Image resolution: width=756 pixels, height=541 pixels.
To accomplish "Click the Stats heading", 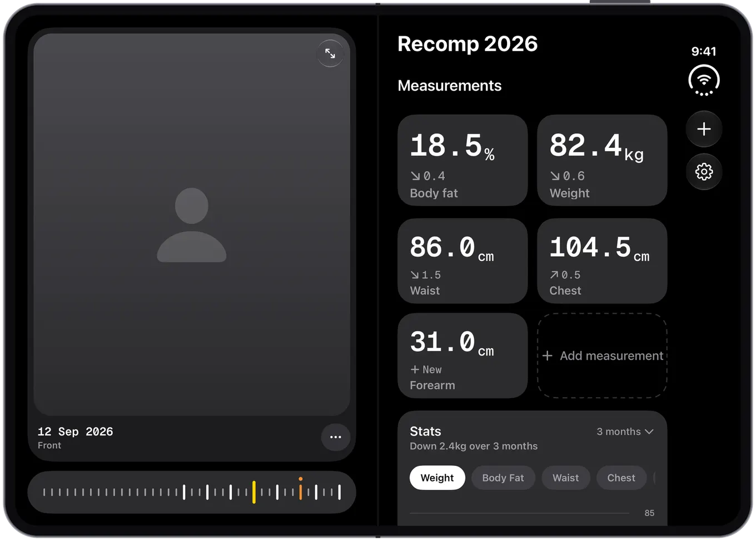I will coord(425,431).
